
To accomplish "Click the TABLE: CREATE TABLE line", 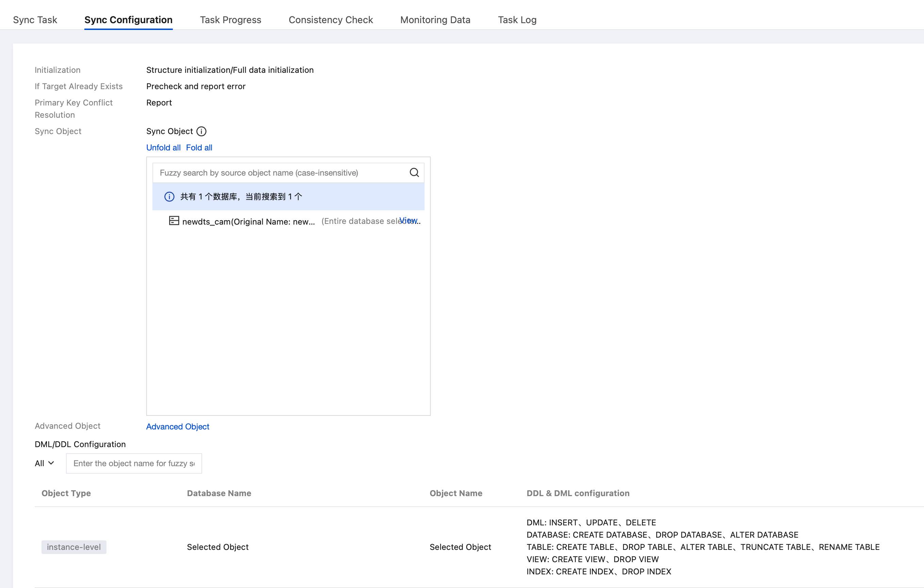I will (703, 547).
